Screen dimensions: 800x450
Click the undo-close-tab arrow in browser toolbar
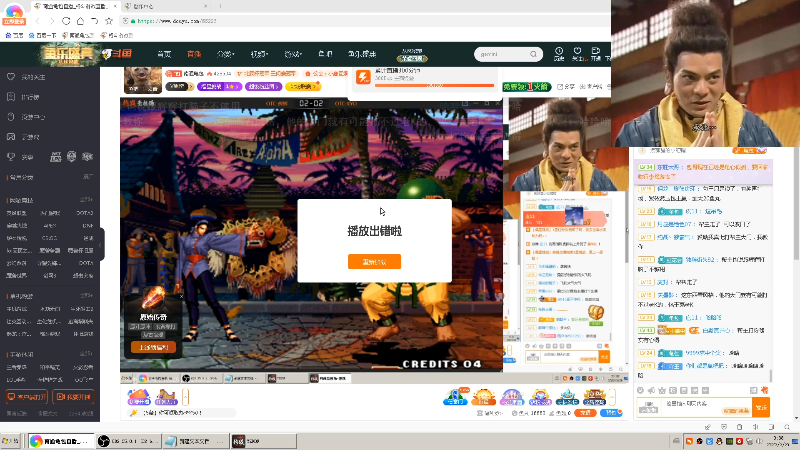tap(94, 21)
